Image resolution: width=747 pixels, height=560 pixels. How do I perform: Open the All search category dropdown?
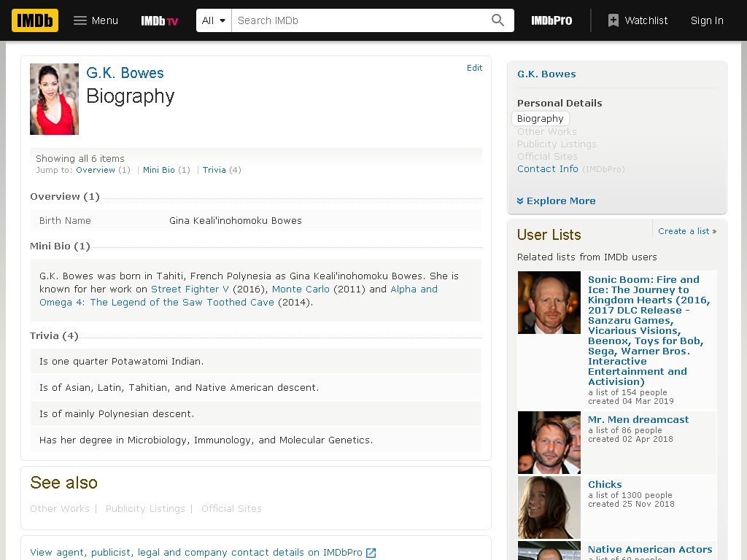(214, 20)
